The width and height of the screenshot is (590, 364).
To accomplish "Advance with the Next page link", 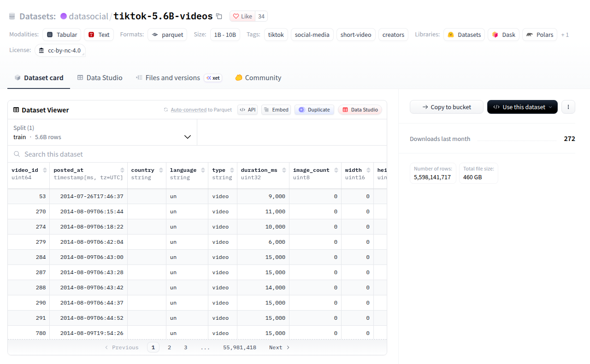I will (x=279, y=347).
